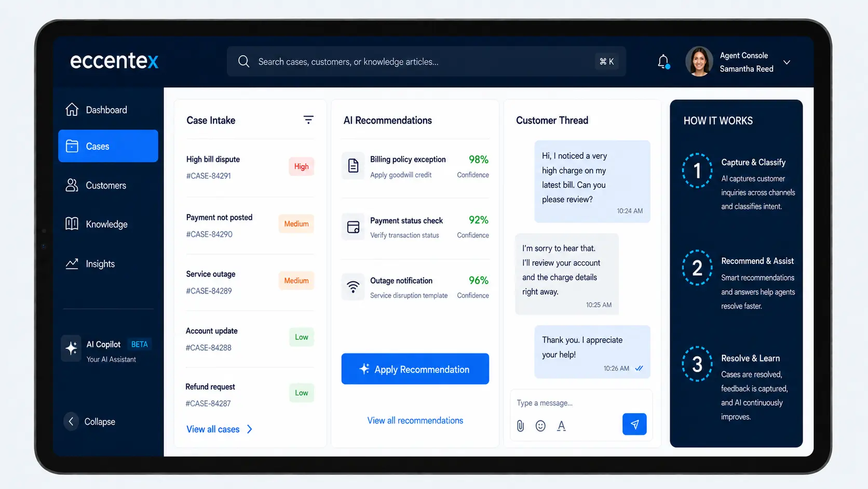Select the Outage notification recommendation

415,288
